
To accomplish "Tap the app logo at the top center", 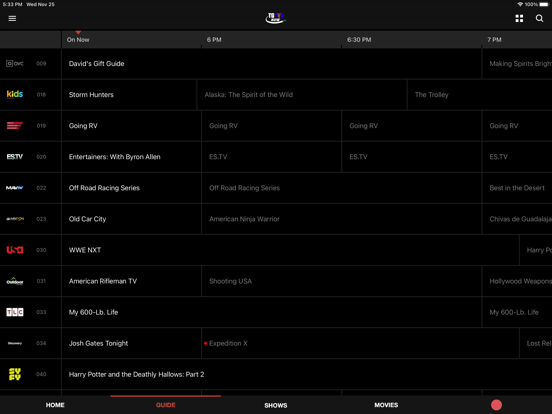I will [x=276, y=18].
